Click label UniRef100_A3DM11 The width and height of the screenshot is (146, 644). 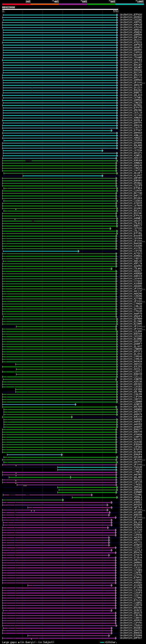coord(131,502)
